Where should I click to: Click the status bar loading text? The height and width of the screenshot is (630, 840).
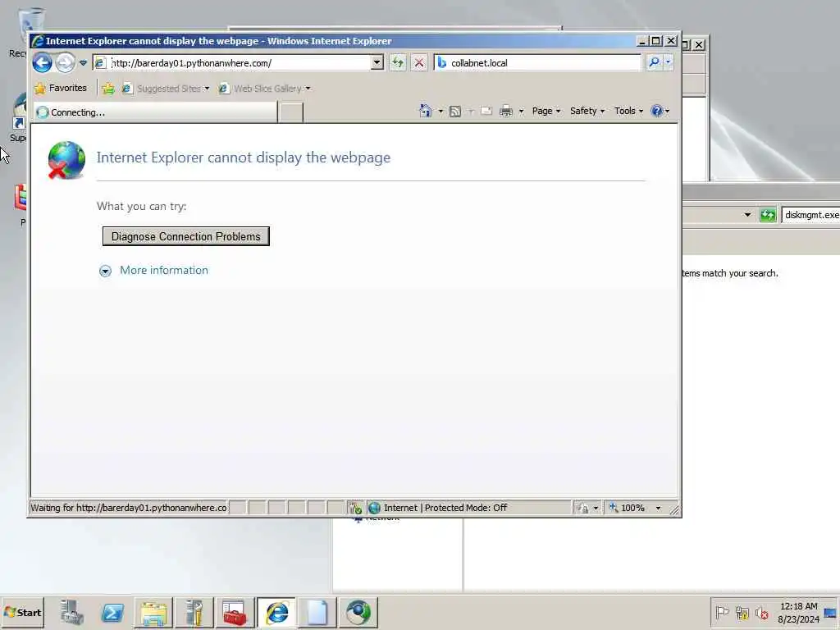pyautogui.click(x=129, y=508)
